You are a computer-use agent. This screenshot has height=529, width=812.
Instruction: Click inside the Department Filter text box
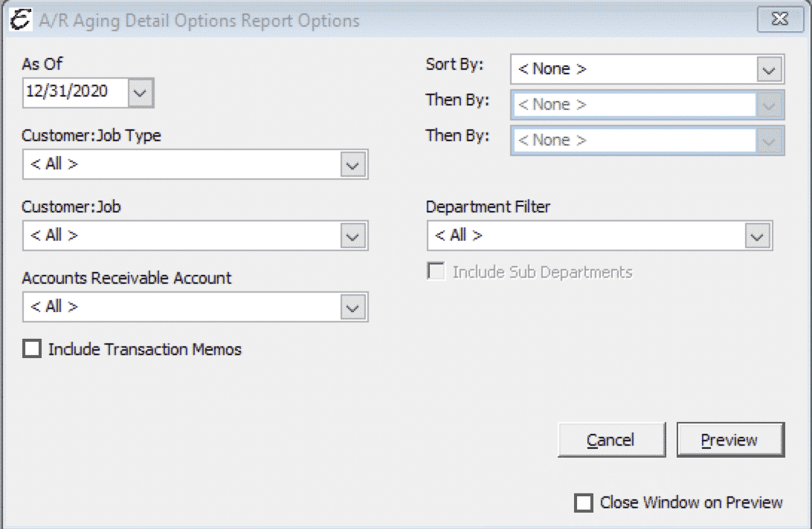pos(586,236)
